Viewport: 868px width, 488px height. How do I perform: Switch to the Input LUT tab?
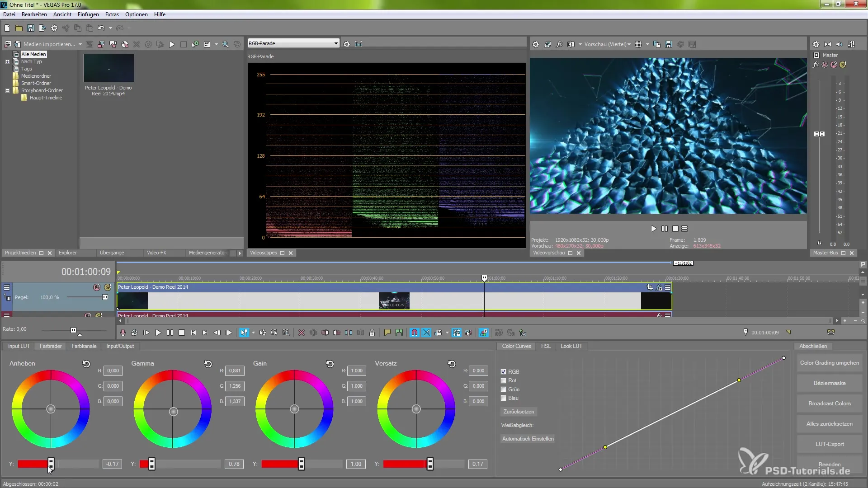click(19, 346)
